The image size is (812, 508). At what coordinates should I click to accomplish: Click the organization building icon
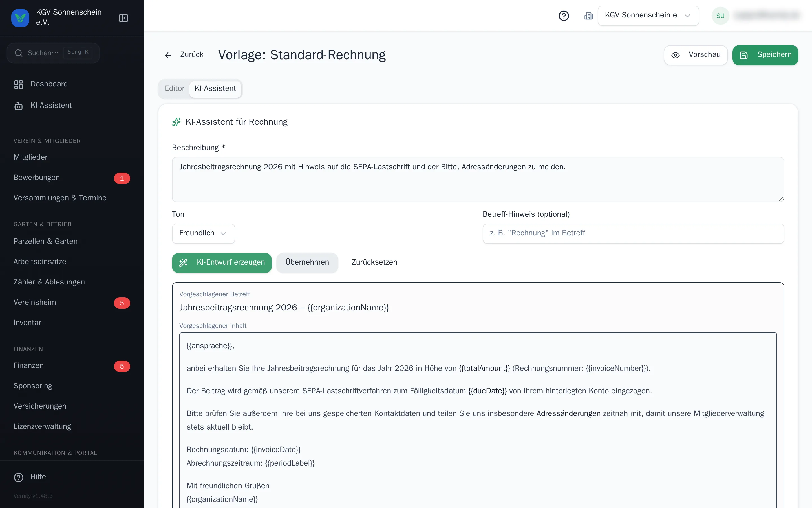coord(588,16)
